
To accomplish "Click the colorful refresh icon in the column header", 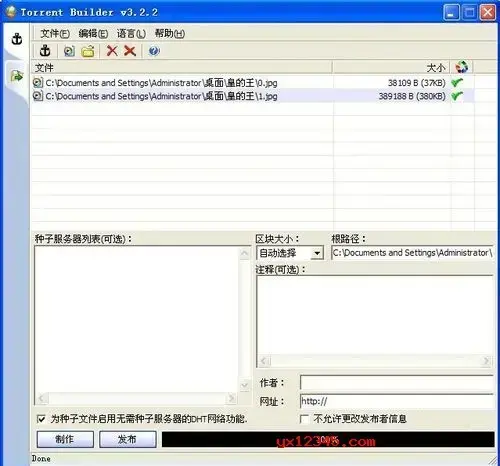I will tap(462, 67).
